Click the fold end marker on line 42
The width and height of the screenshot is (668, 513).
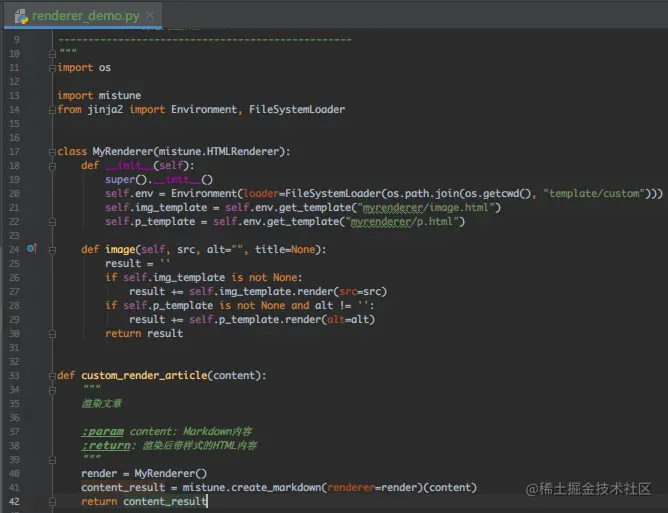click(x=52, y=502)
